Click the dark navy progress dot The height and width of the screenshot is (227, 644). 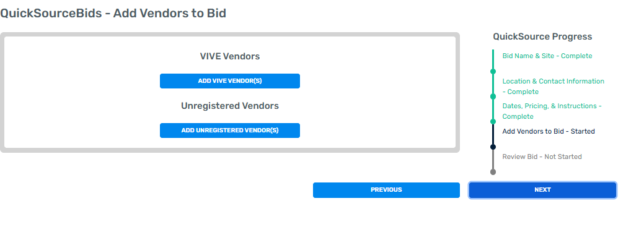[x=493, y=147]
